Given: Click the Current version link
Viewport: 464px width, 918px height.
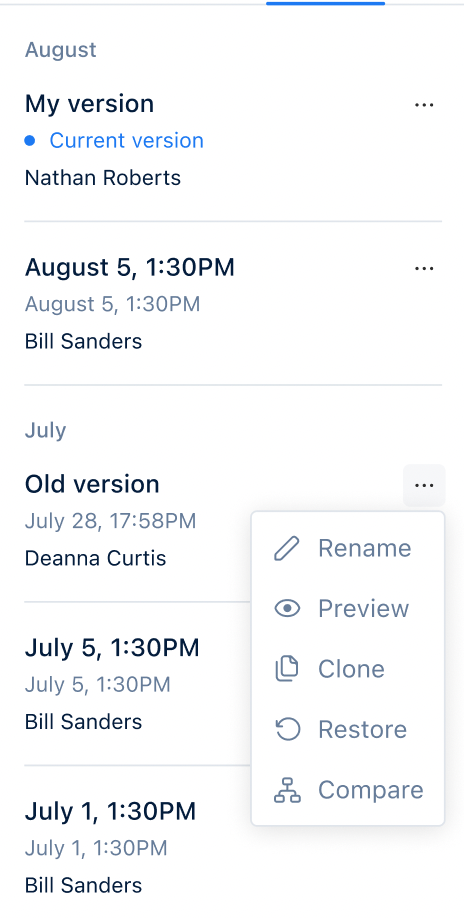Looking at the screenshot, I should [x=126, y=141].
